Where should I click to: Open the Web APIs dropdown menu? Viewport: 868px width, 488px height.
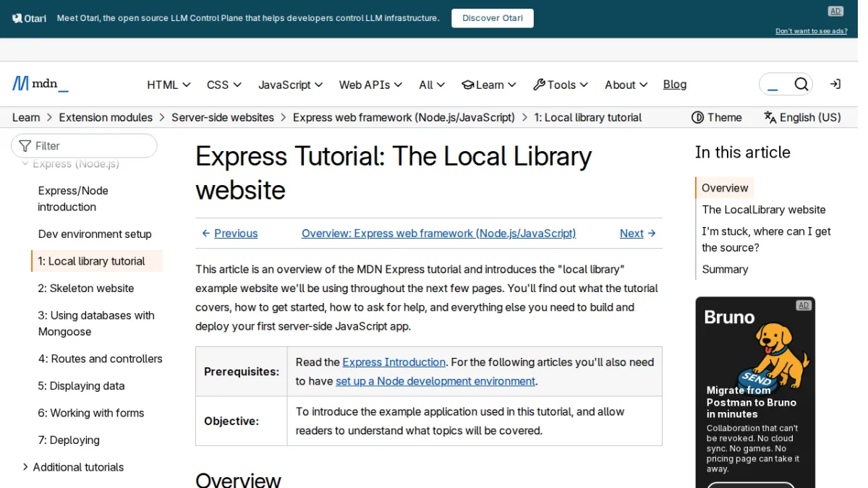[x=370, y=85]
